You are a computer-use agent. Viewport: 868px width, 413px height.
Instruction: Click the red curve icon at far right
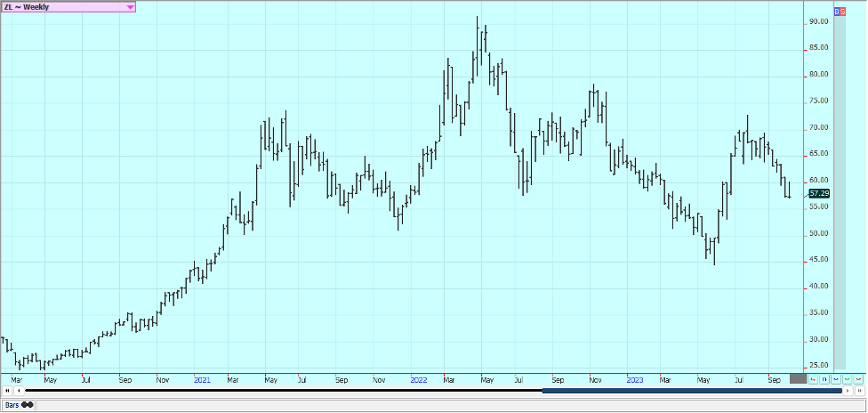858,379
